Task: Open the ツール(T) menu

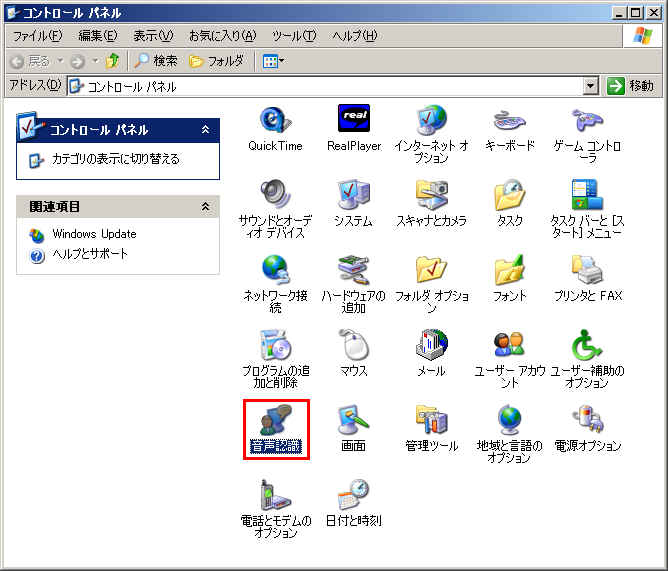Action: click(x=294, y=36)
